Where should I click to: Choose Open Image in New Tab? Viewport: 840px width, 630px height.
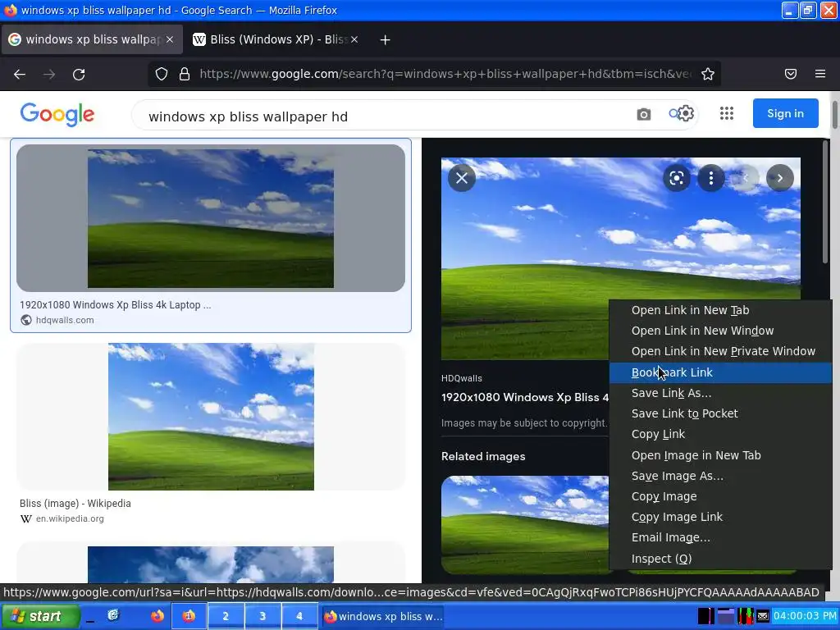click(720, 455)
